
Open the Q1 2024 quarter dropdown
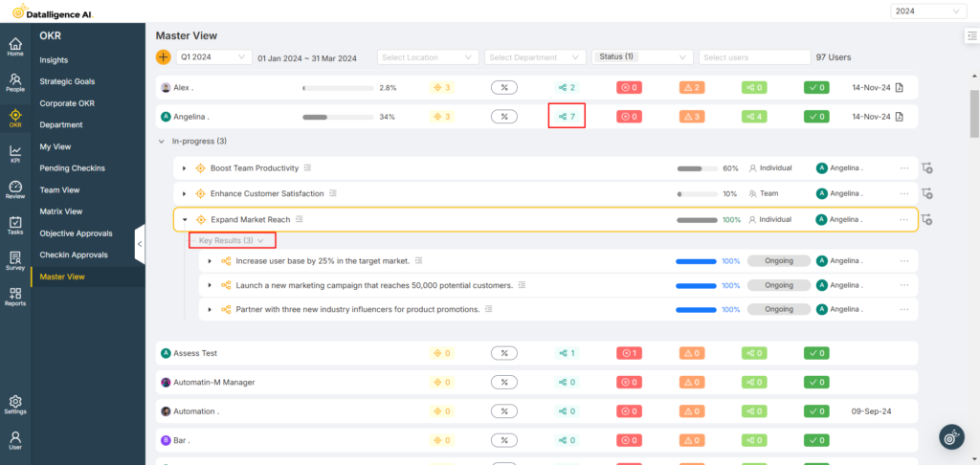click(x=214, y=56)
